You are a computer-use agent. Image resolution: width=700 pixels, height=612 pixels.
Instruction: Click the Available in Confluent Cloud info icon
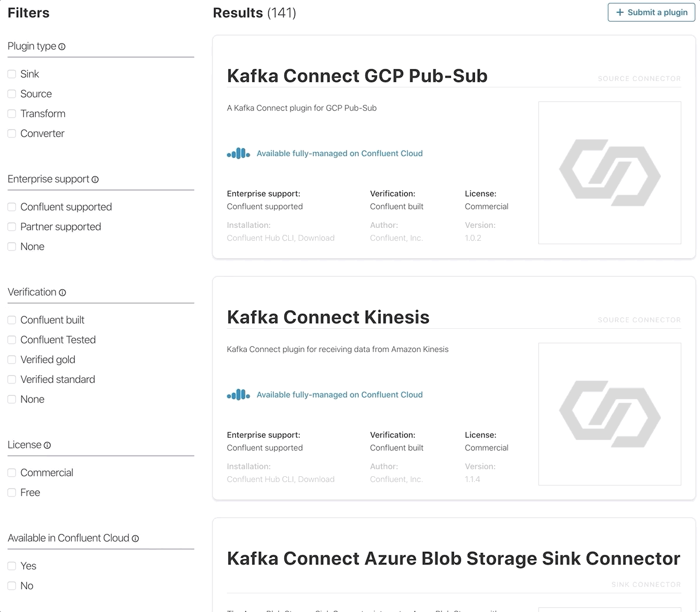pyautogui.click(x=135, y=539)
